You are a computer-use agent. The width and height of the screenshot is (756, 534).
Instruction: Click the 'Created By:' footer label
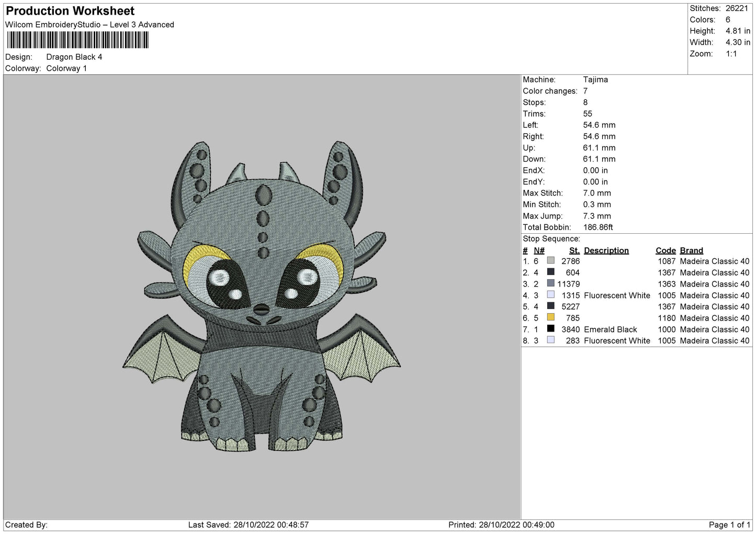[x=26, y=525]
